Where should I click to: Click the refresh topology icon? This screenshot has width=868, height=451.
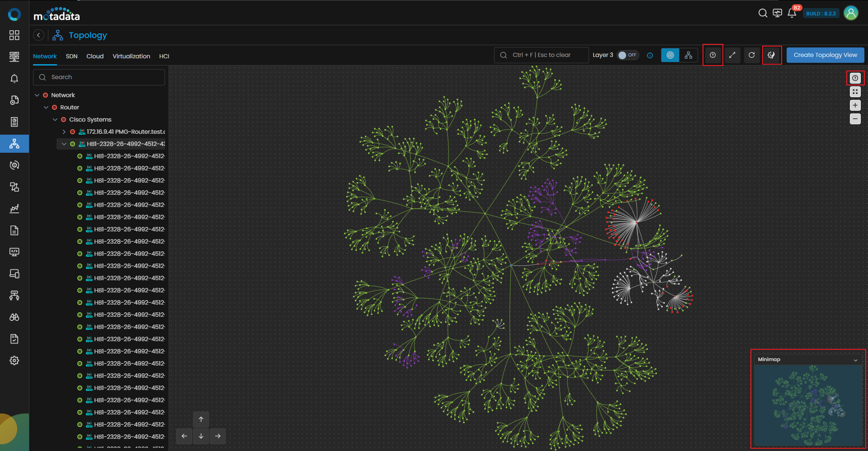[751, 55]
